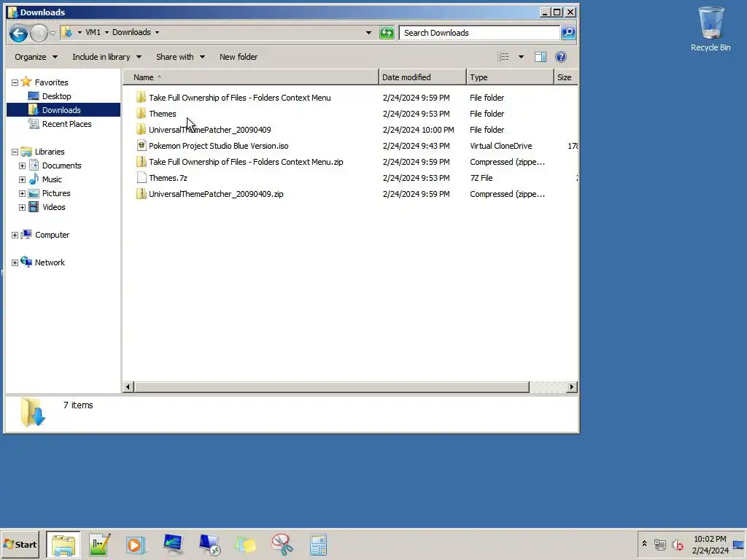Viewport: 747px width, 560px height.
Task: Select the UniversalThemePatcher_20090409 folder icon
Action: pos(141,130)
